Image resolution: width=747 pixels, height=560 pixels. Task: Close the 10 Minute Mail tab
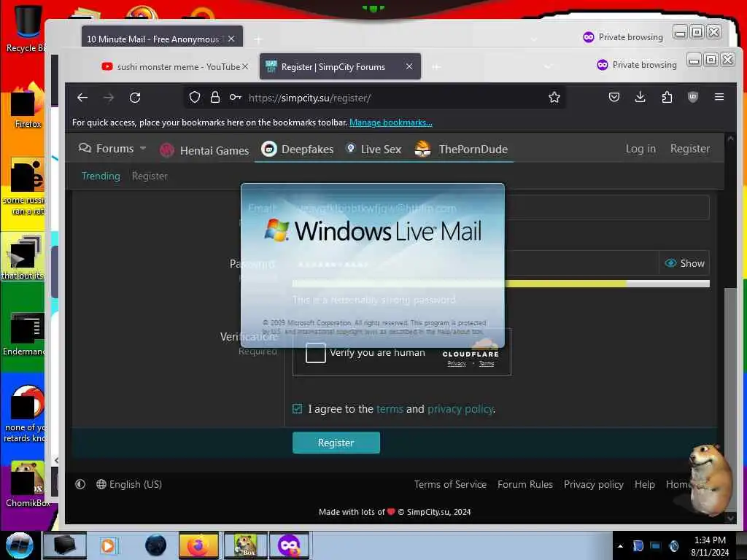[x=231, y=39]
